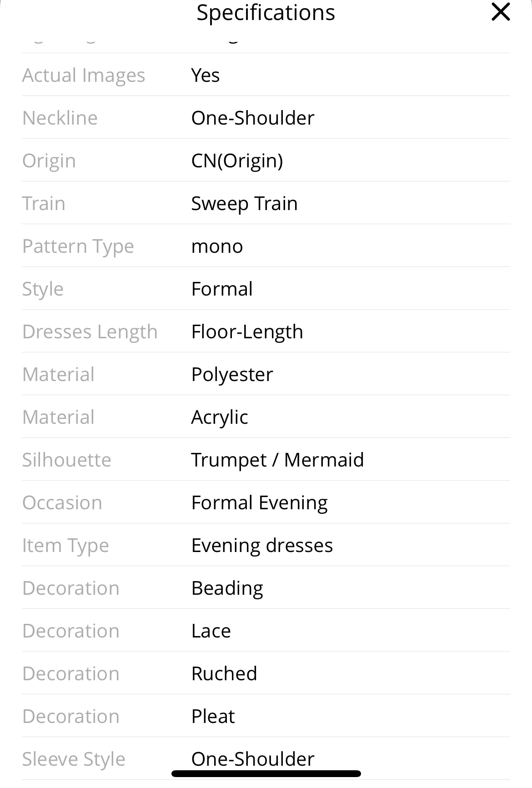
Task: Tap the Sweep Train value
Action: click(x=244, y=204)
